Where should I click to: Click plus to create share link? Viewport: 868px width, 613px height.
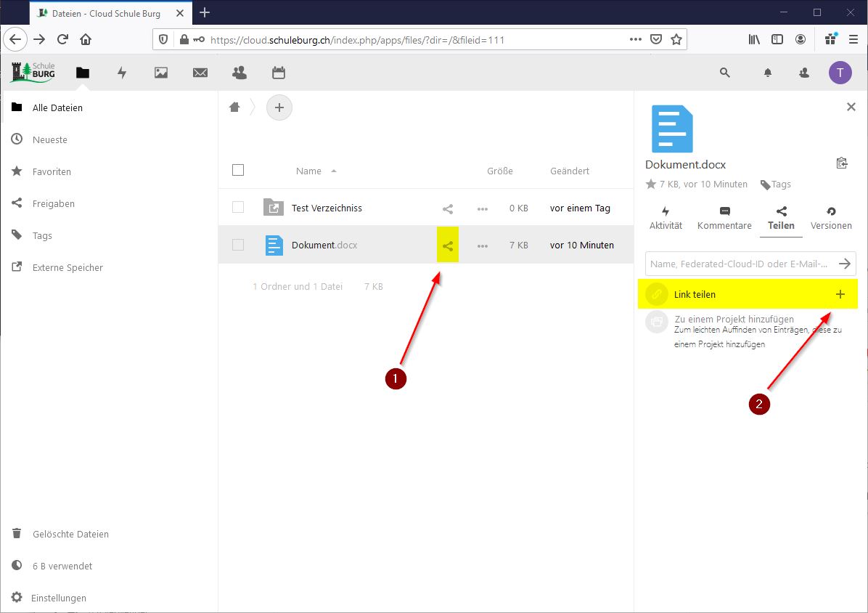tap(840, 294)
